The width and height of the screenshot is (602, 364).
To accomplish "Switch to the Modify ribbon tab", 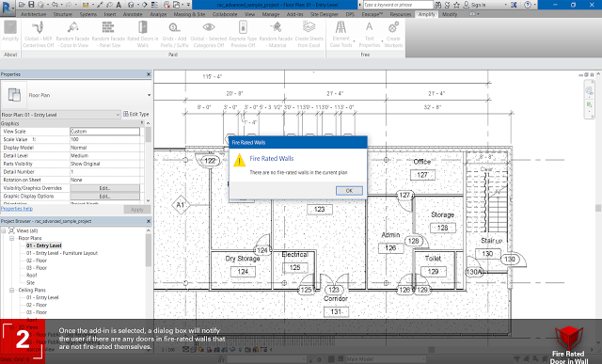I will point(450,14).
